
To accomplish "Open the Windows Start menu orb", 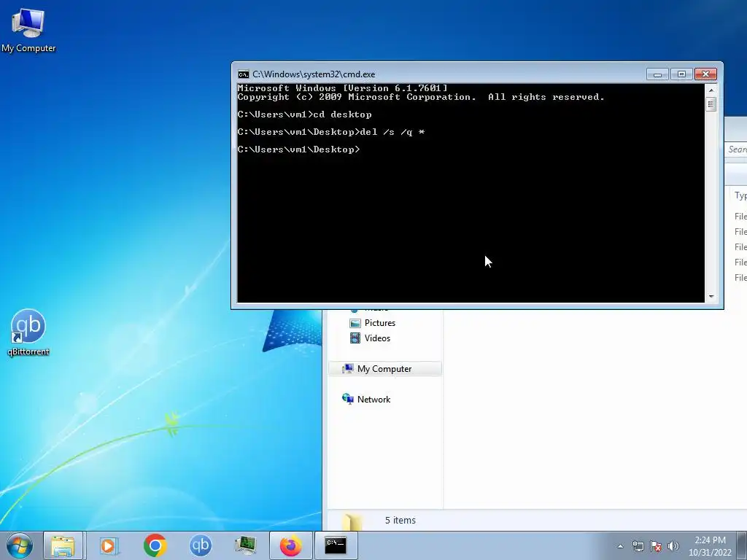I will point(19,545).
